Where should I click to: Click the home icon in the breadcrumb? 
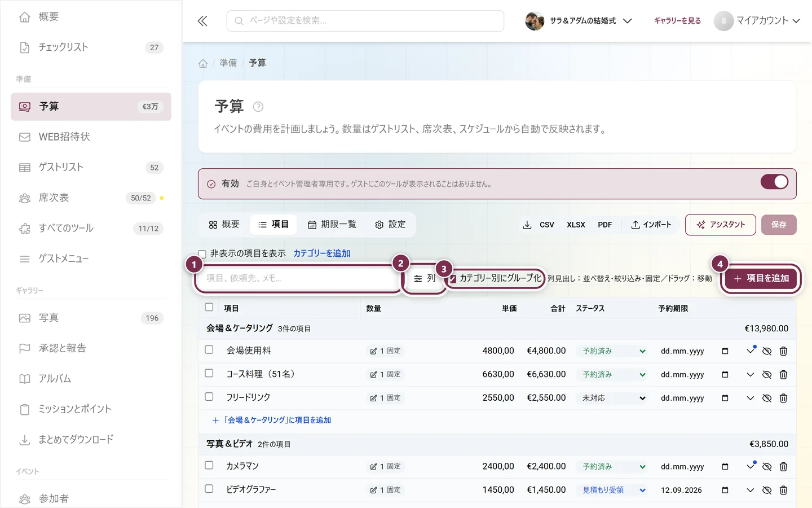[x=203, y=63]
